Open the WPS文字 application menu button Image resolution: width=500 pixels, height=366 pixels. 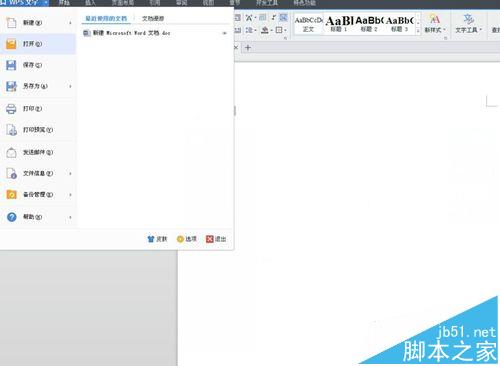(24, 3)
